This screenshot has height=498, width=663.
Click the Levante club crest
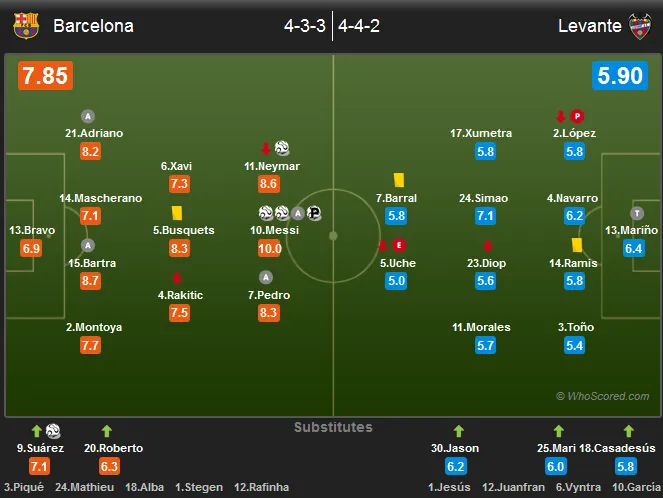[x=639, y=26]
